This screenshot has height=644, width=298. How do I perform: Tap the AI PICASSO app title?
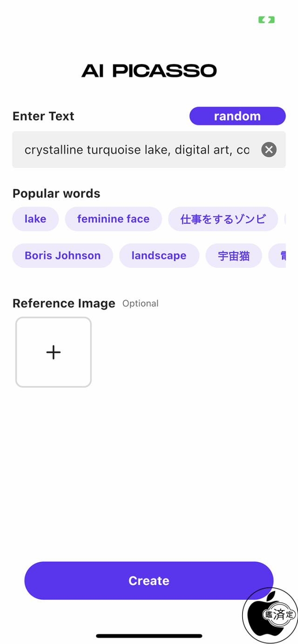[149, 71]
